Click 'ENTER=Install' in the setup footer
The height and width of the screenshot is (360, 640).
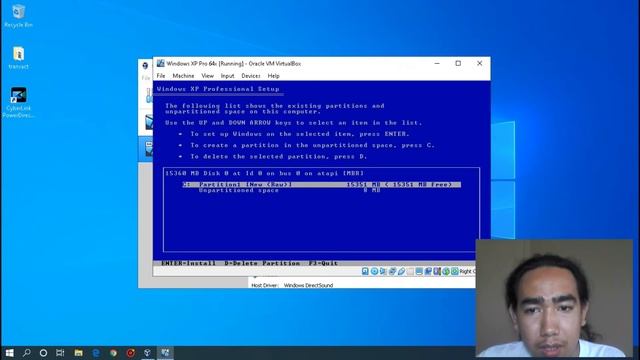[x=189, y=263]
